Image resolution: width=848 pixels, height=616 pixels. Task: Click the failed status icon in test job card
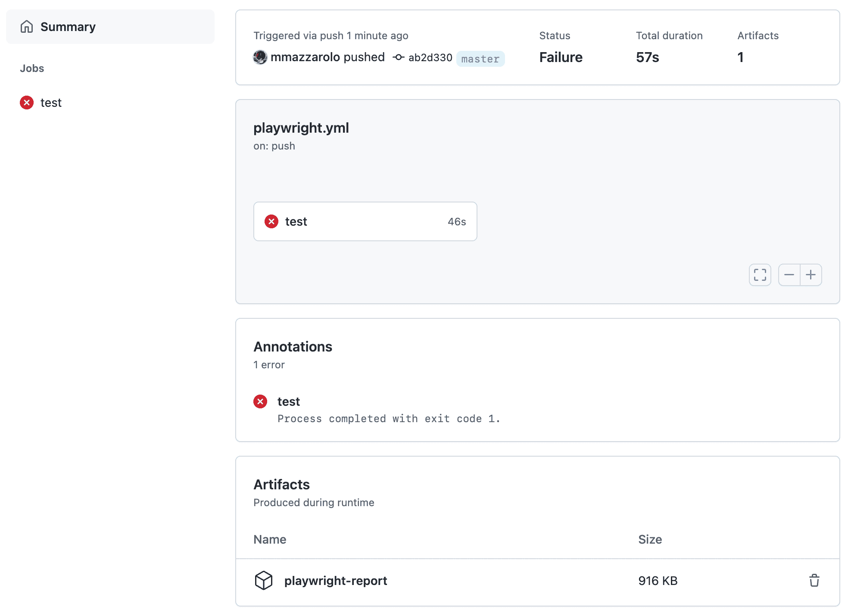pos(271,221)
